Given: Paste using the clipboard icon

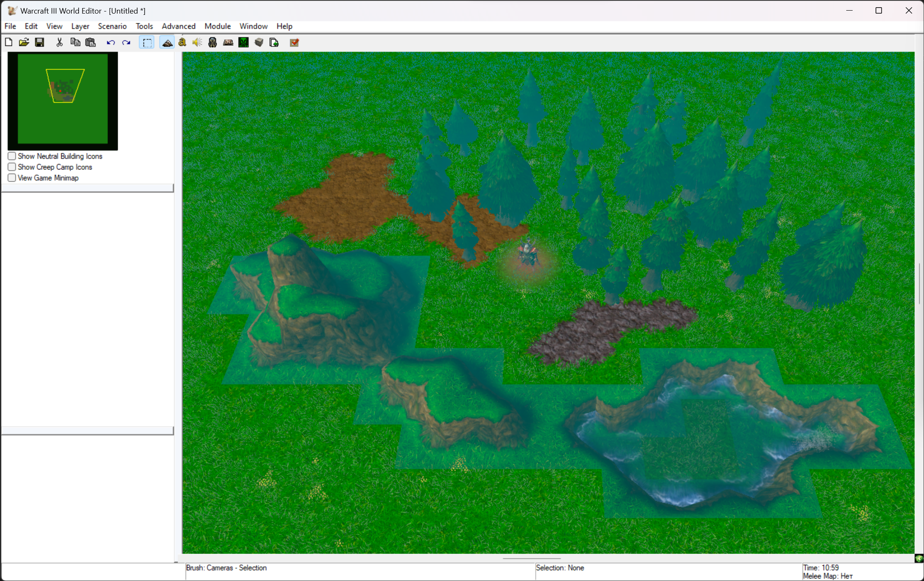Looking at the screenshot, I should [90, 42].
